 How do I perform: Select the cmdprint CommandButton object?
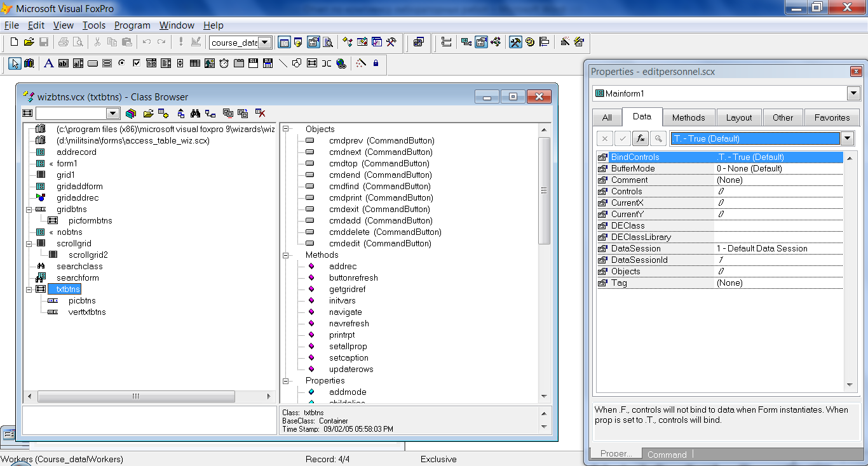point(381,197)
